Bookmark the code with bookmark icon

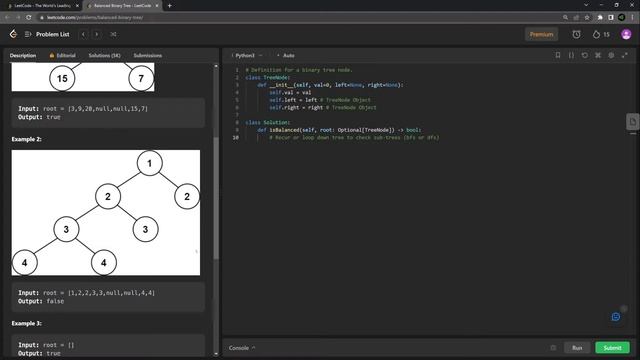[558, 55]
